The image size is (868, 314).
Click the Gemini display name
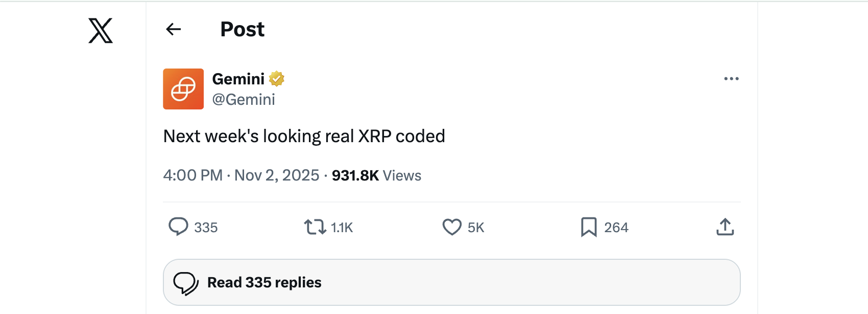pyautogui.click(x=238, y=79)
